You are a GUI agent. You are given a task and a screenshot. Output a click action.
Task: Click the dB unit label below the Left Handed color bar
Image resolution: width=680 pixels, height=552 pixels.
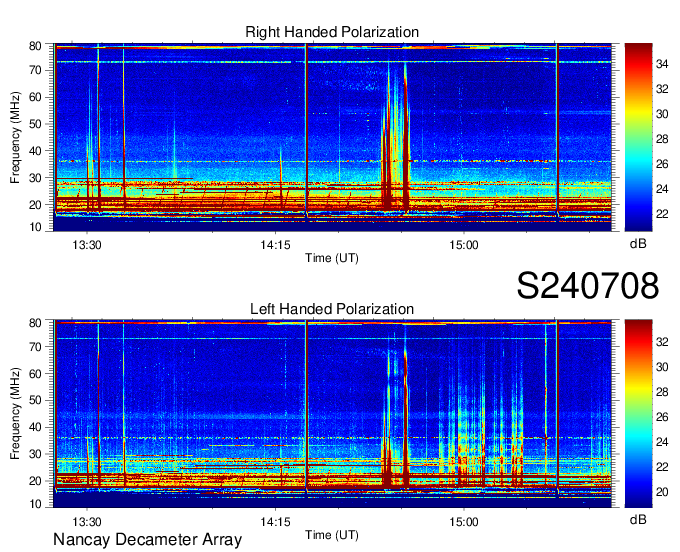pyautogui.click(x=638, y=519)
